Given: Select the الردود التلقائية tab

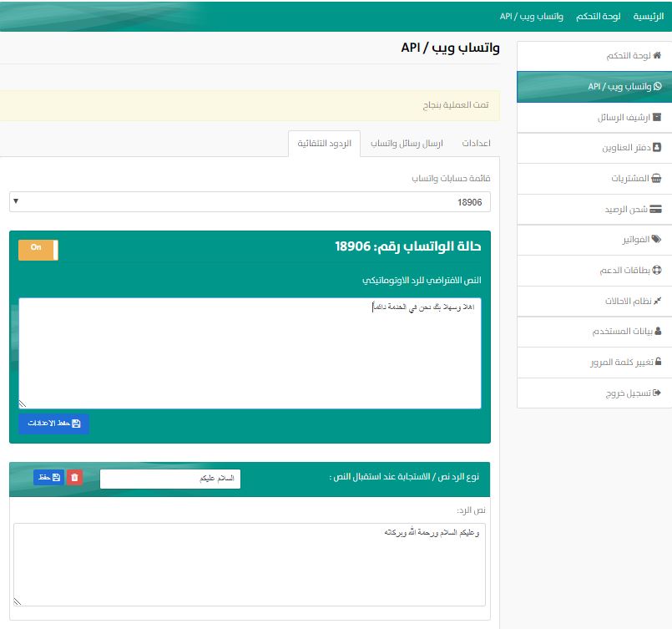Looking at the screenshot, I should tap(325, 143).
